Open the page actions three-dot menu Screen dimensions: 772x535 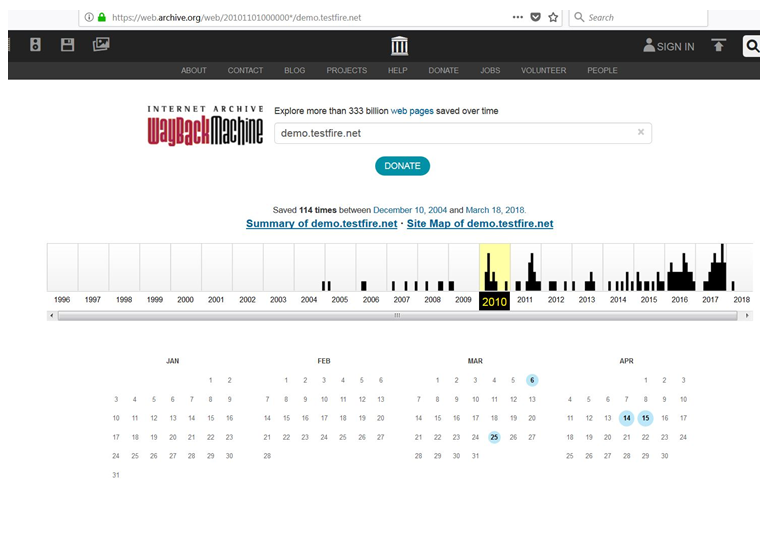point(517,17)
